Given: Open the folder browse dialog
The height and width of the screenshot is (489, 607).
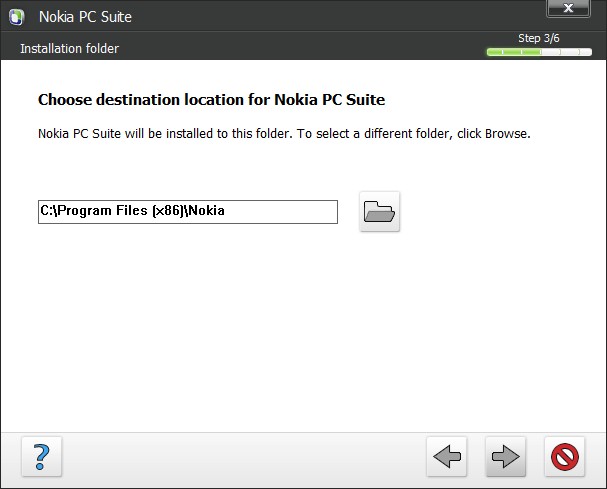Looking at the screenshot, I should tap(379, 211).
